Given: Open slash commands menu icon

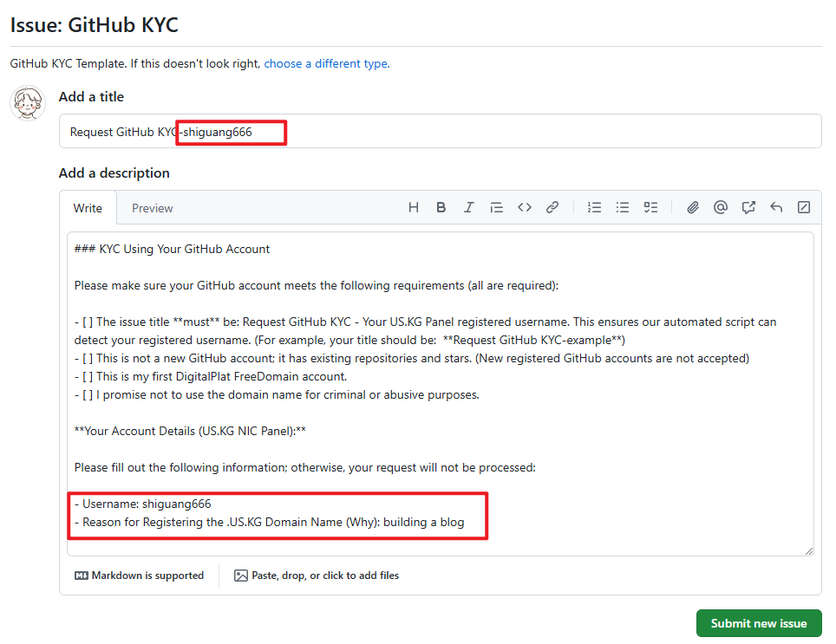Looking at the screenshot, I should coord(804,207).
